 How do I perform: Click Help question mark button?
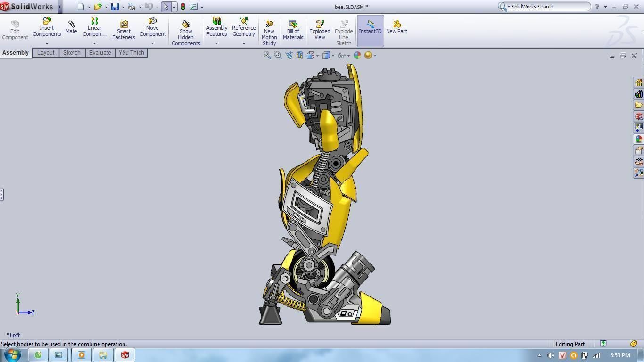(x=597, y=7)
